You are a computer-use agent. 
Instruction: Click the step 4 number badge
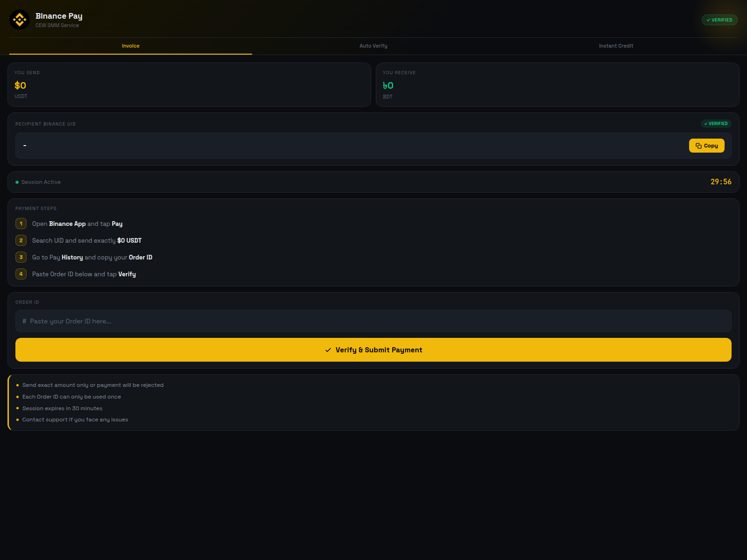click(x=21, y=274)
